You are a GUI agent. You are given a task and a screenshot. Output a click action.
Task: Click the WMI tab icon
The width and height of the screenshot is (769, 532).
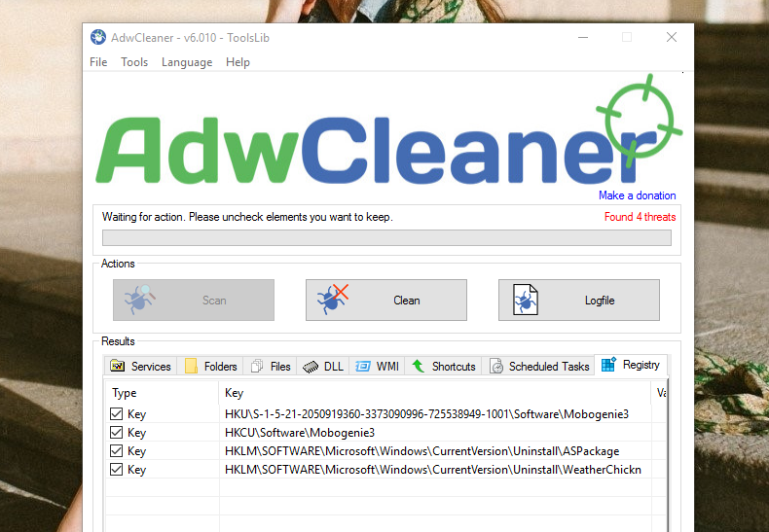point(363,366)
